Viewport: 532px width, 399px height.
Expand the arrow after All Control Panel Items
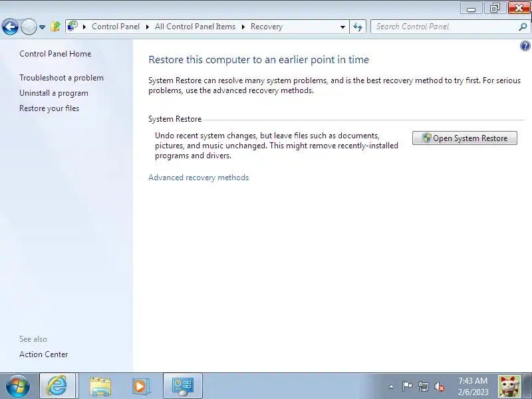point(243,27)
